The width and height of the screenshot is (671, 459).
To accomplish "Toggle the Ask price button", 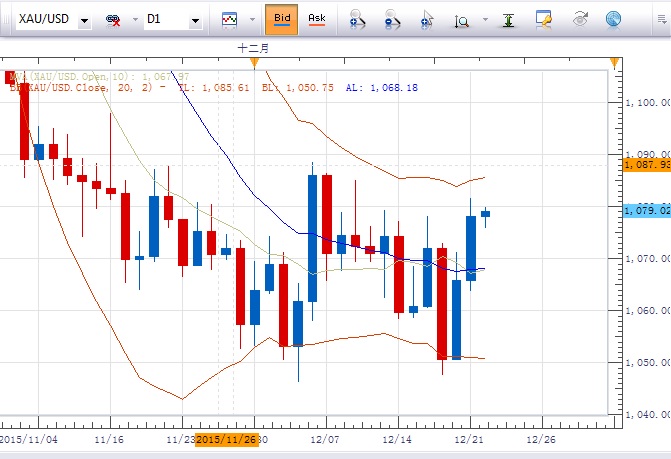I will 317,19.
